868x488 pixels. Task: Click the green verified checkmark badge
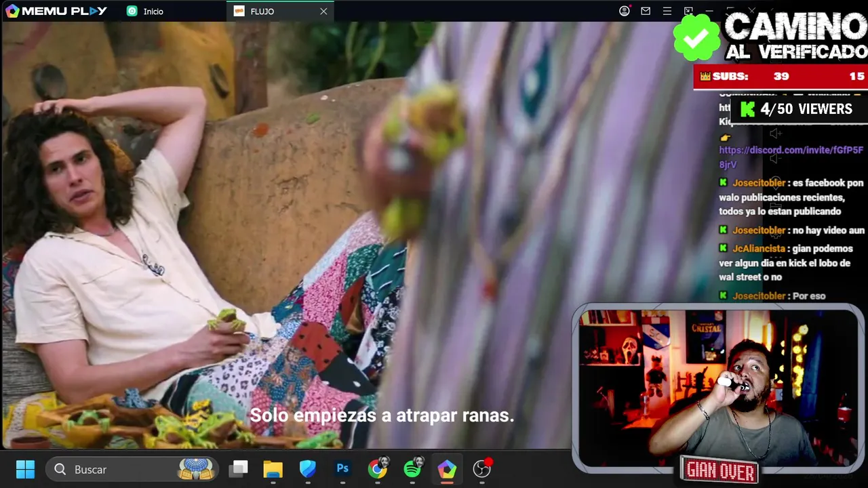tap(696, 37)
